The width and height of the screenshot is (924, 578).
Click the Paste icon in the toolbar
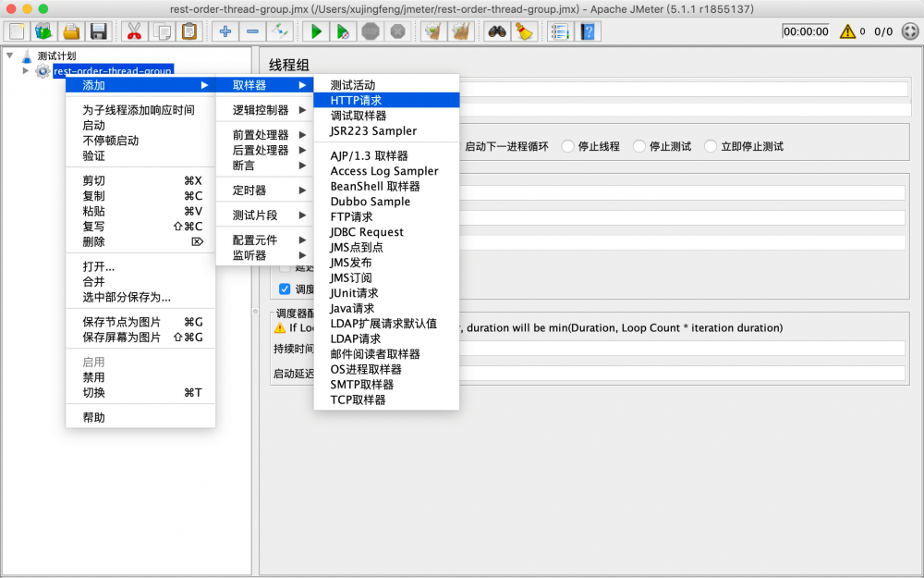189,31
